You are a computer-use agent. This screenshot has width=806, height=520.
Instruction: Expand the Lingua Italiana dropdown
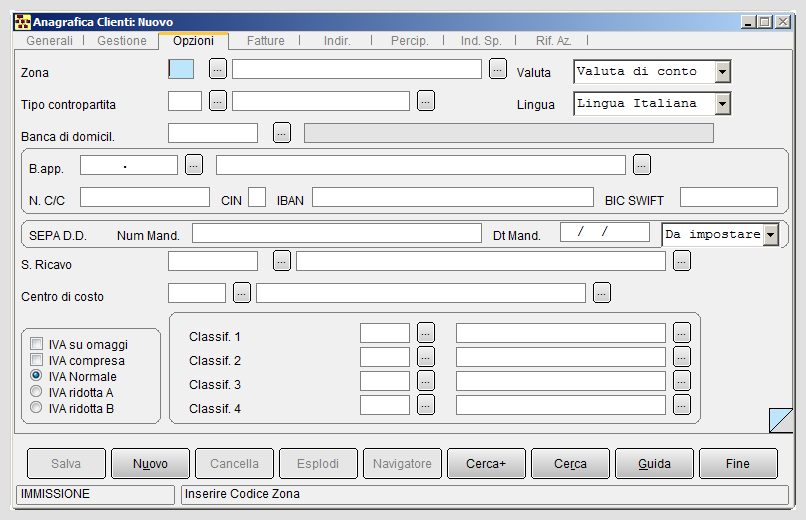(722, 104)
